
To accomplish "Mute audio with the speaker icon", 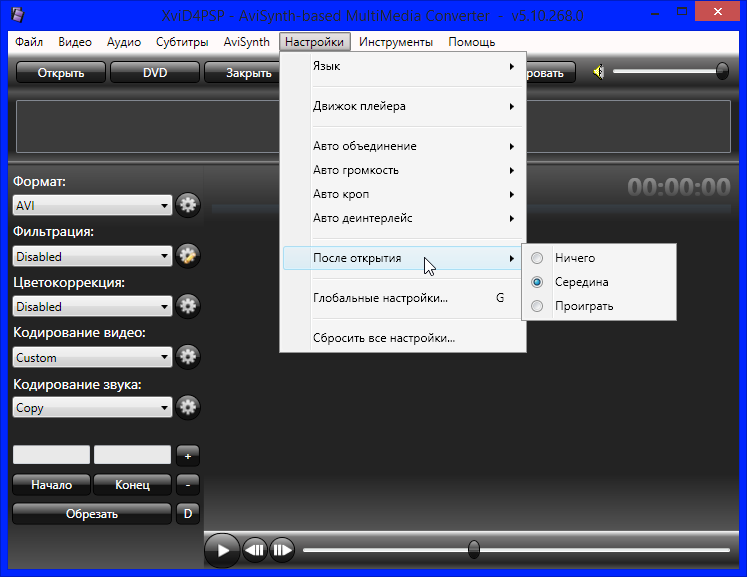I will point(598,72).
